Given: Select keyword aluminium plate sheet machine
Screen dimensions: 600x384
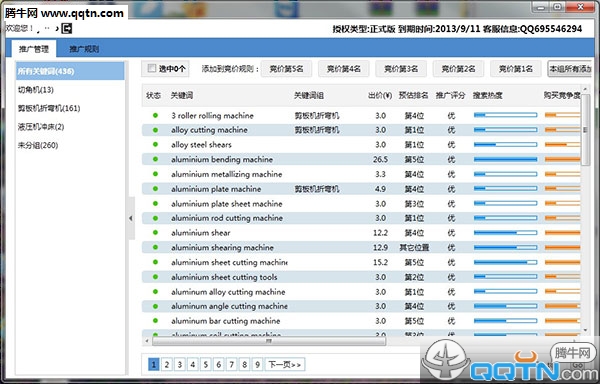Looking at the screenshot, I should pos(227,203).
